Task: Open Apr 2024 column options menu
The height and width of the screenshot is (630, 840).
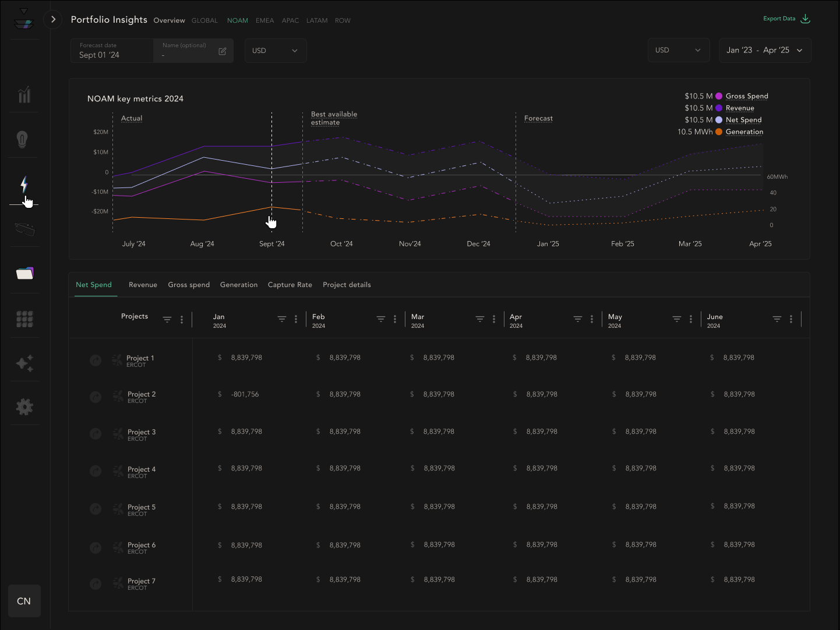Action: tap(592, 319)
